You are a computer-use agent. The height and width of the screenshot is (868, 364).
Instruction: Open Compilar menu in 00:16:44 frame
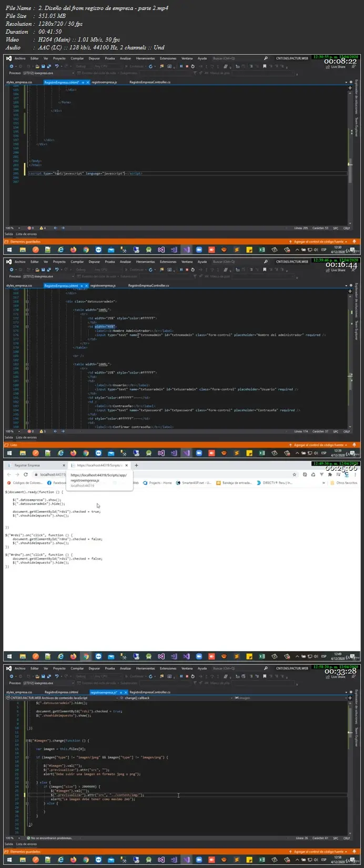tap(77, 262)
